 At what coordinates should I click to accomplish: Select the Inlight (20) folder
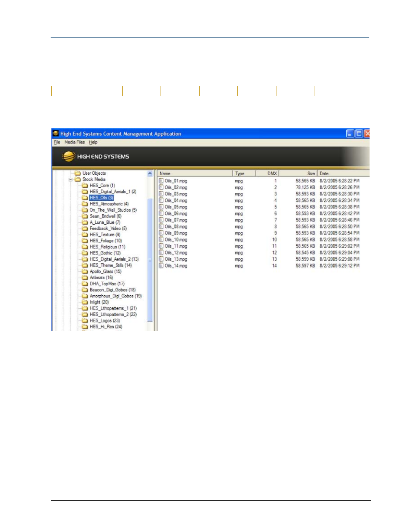coord(99,302)
